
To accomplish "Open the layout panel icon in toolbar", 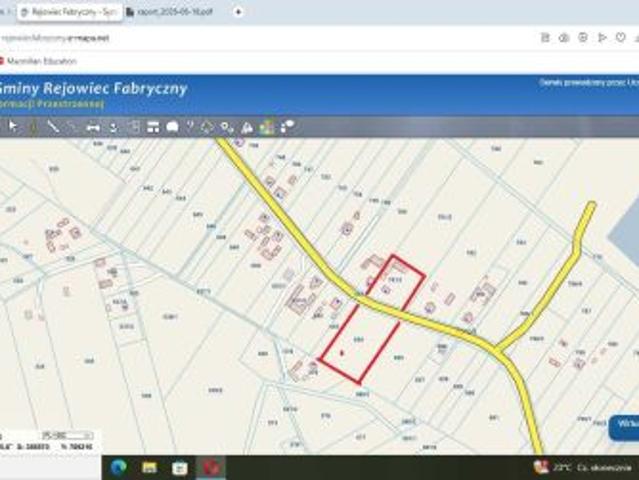I will click(153, 127).
